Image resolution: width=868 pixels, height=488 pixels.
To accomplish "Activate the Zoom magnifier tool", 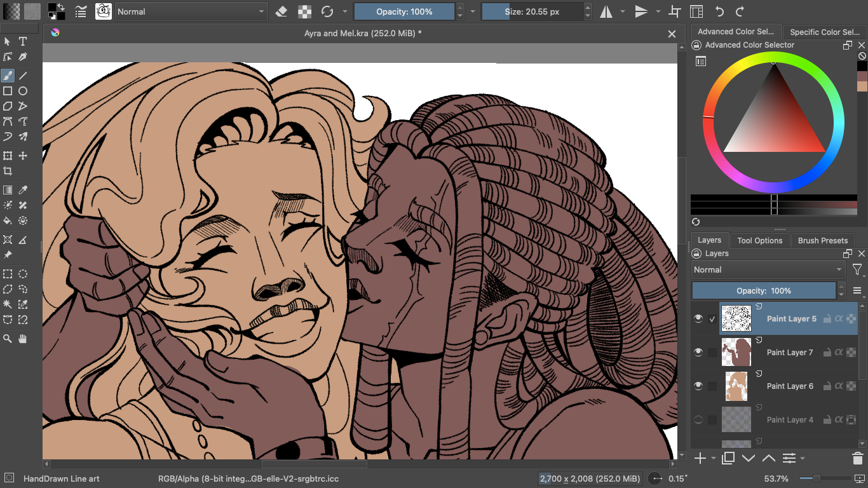I will point(8,339).
